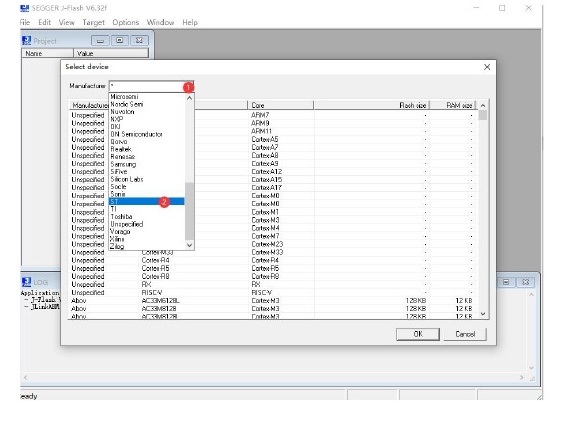Click SEGGER J-Flash title bar icon
Image resolution: width=561 pixels, height=422 pixels.
[24, 8]
